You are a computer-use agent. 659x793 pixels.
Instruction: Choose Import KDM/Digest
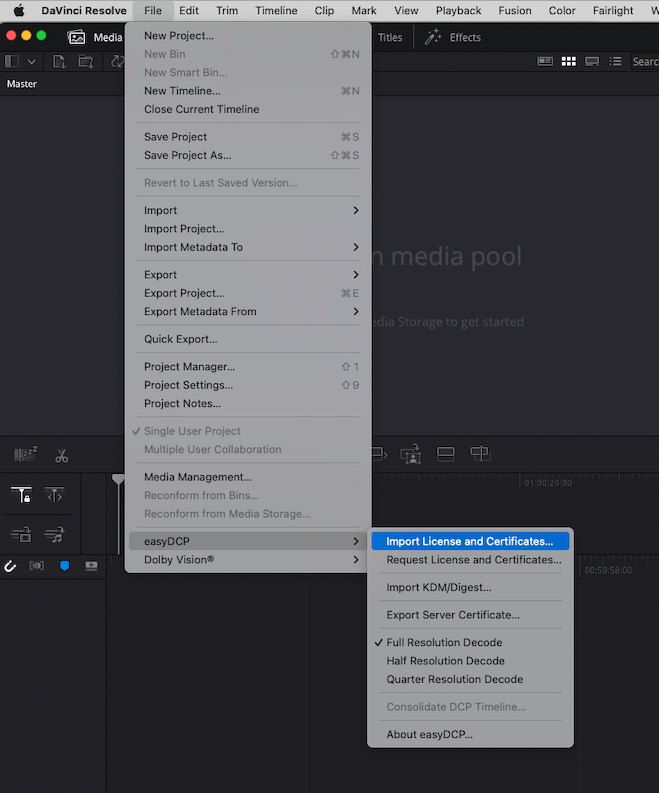pyautogui.click(x=470, y=587)
